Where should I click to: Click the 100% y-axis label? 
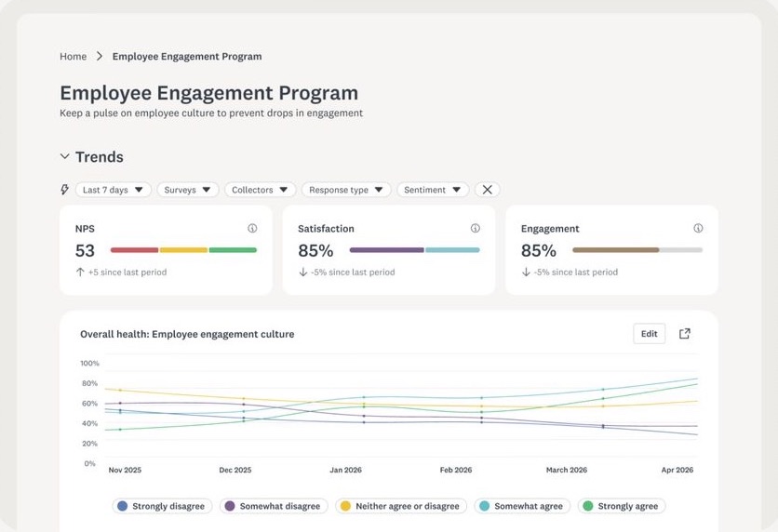(x=90, y=363)
